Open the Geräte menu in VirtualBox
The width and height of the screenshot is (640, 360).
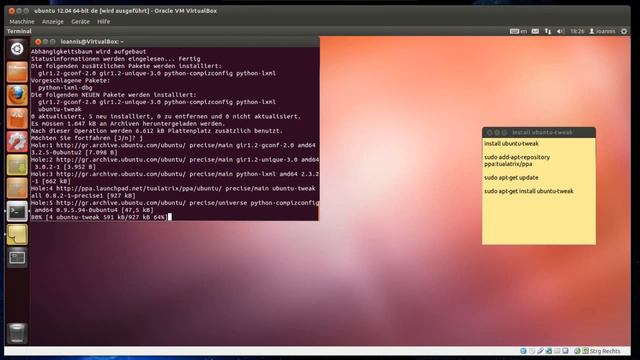click(x=80, y=22)
